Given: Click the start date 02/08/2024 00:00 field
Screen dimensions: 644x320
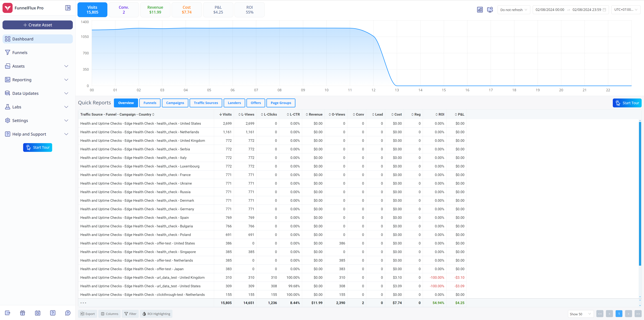Looking at the screenshot, I should (550, 10).
